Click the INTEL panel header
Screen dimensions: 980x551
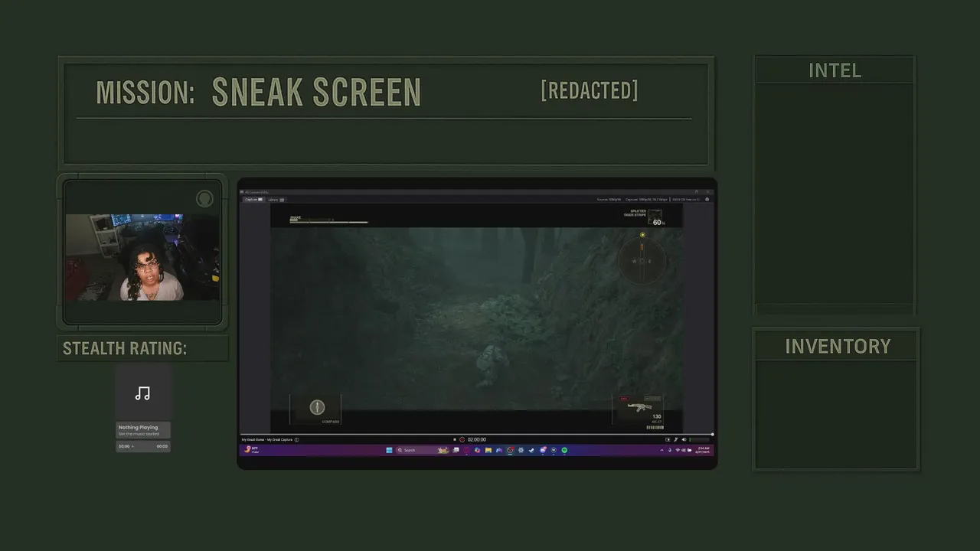[x=835, y=70]
